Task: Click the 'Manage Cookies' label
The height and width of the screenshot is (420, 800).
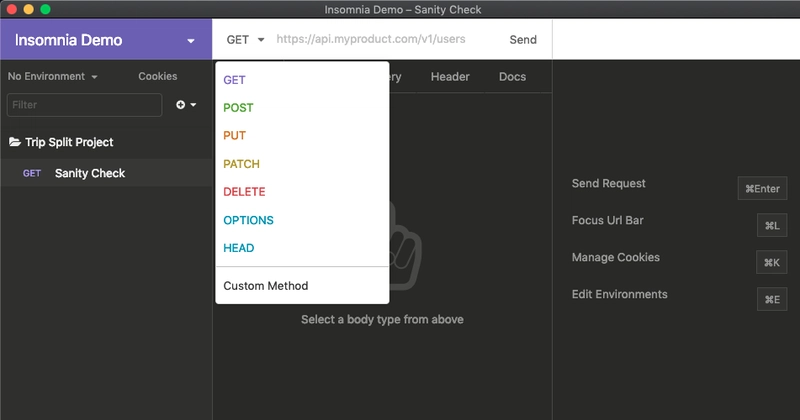Action: point(615,257)
